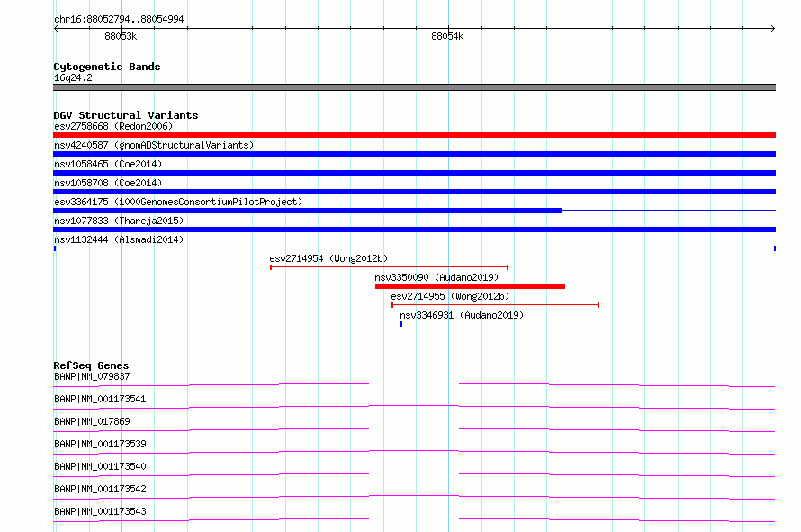Click the thick blue bar of esv3364175
Screen dimensions: 801x532
coord(307,211)
